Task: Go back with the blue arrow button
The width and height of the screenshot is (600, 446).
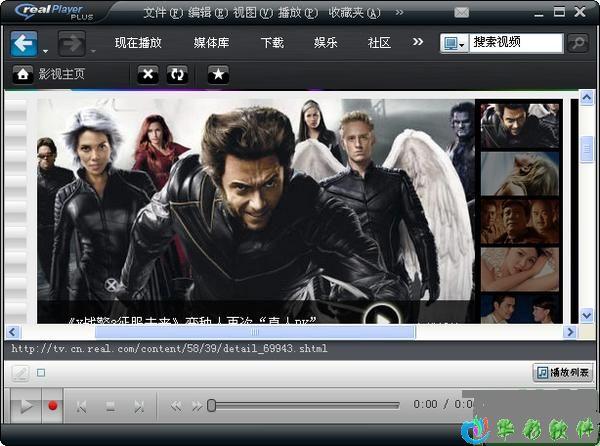Action: tap(24, 44)
